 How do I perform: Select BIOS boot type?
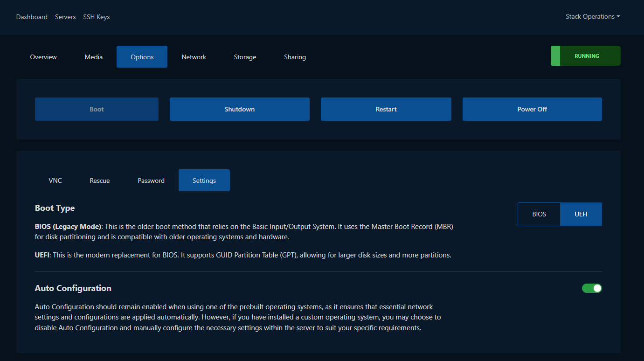click(x=539, y=215)
